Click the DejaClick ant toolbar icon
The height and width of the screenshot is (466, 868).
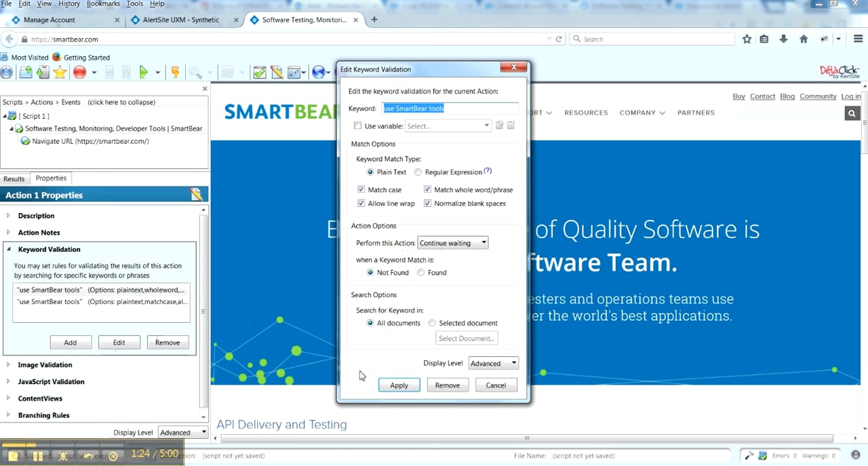click(824, 39)
